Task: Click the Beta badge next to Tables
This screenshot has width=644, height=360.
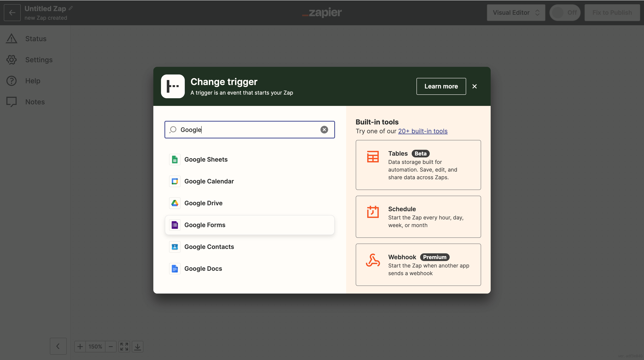Action: [x=421, y=153]
